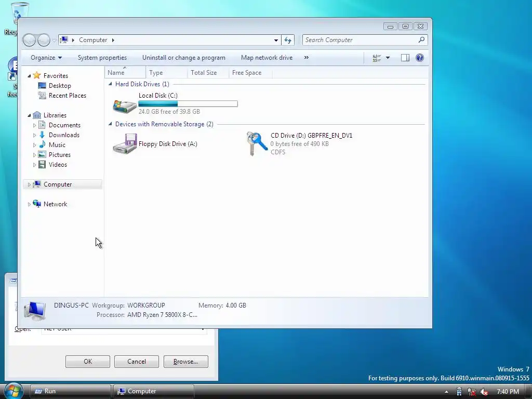Expand the Documents library
Screen dimensions: 532x399
(x=34, y=126)
